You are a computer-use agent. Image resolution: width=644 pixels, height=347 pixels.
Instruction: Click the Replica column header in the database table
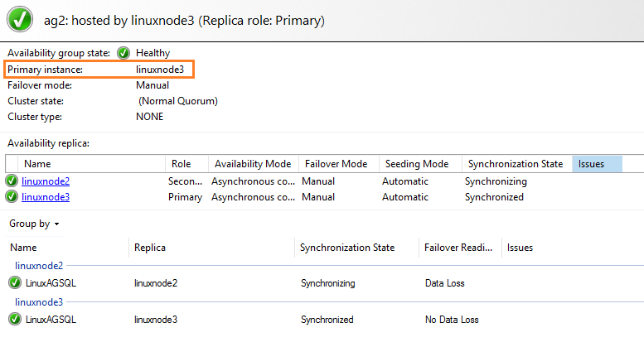pos(150,248)
